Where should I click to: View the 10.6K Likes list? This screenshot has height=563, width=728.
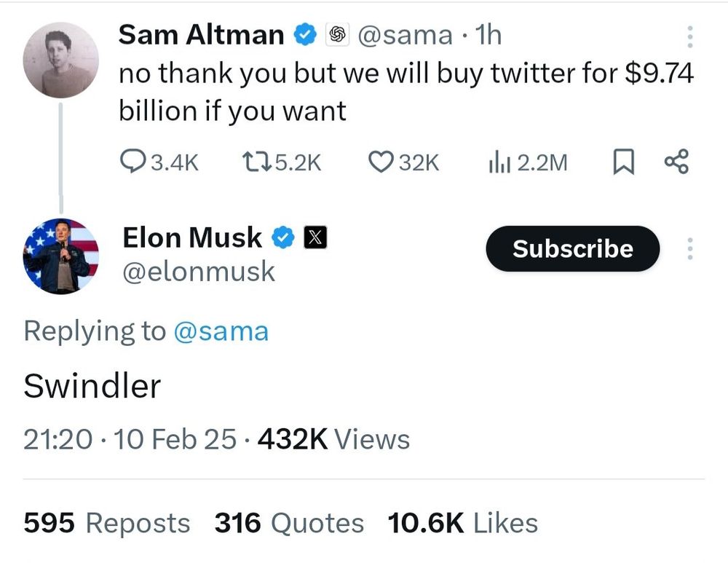464,522
